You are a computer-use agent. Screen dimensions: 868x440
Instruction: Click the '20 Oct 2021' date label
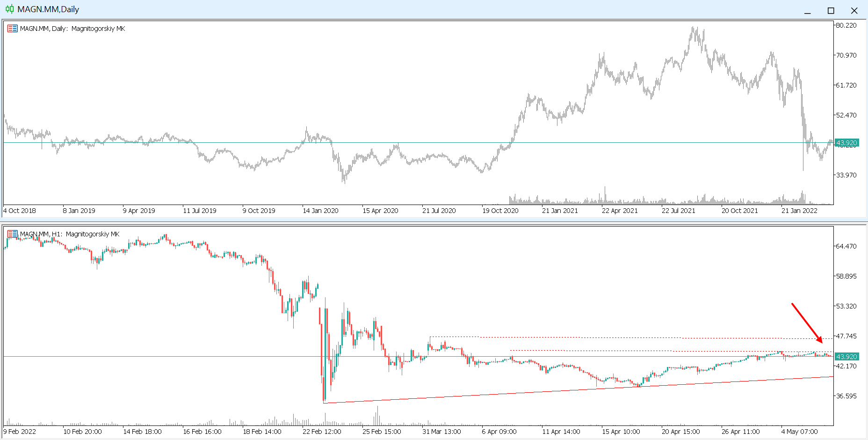(739, 211)
